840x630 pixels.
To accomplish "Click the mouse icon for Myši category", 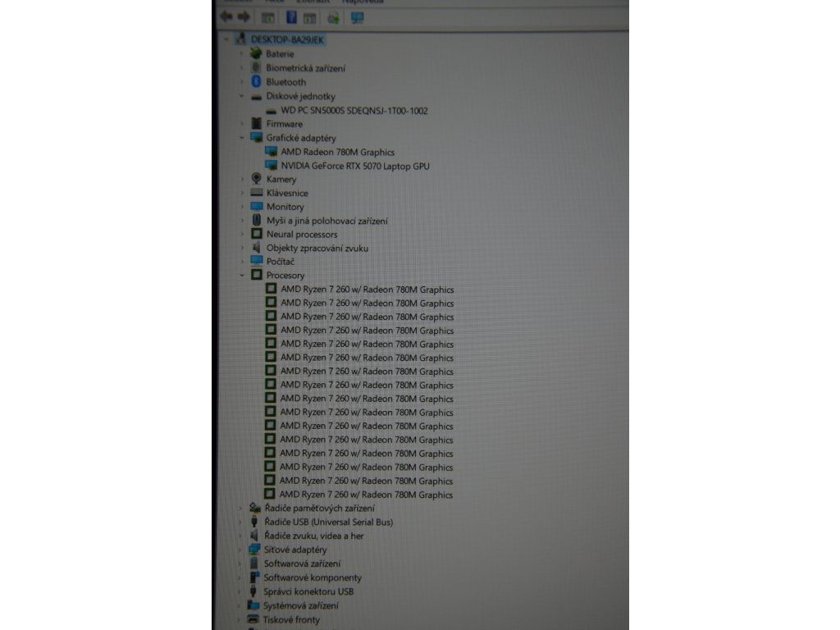I will pos(257,220).
